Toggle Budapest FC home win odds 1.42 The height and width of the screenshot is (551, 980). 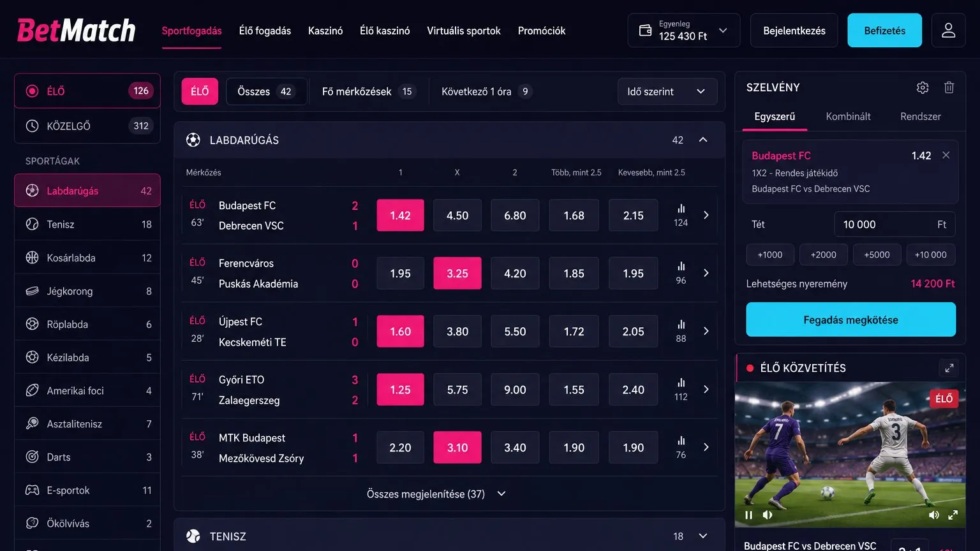coord(400,216)
